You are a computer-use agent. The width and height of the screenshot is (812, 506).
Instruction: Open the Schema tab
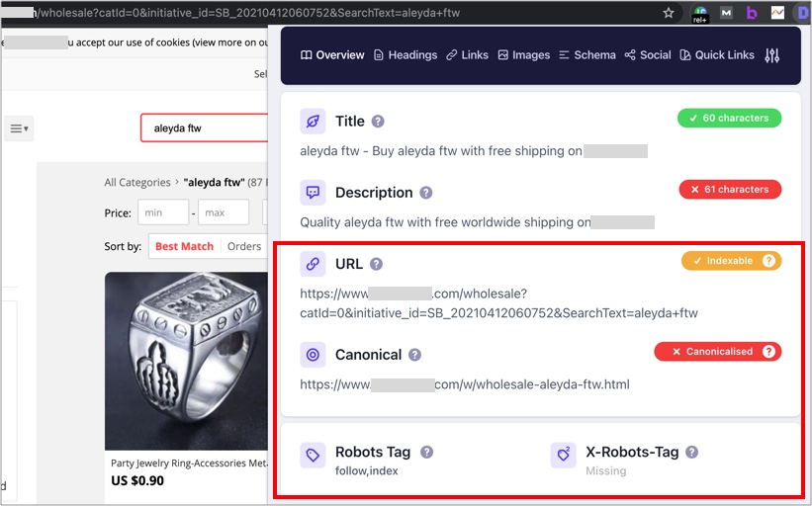click(587, 54)
